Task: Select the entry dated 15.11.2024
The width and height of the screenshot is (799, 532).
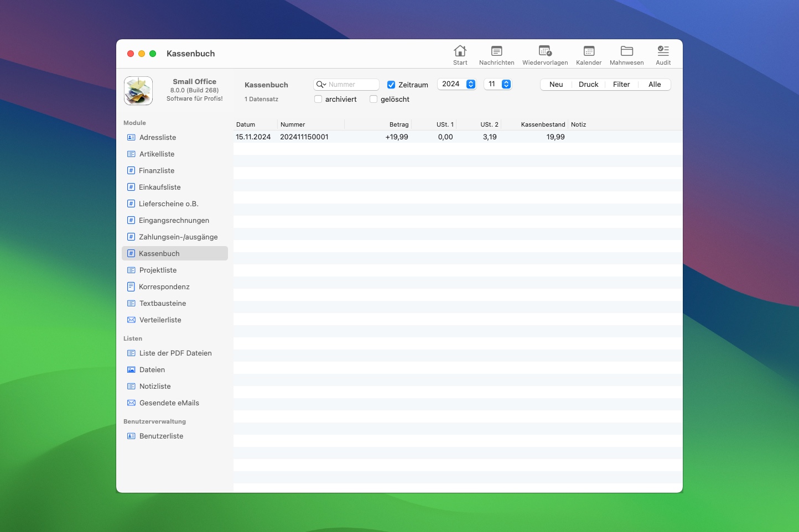Action: click(x=253, y=137)
